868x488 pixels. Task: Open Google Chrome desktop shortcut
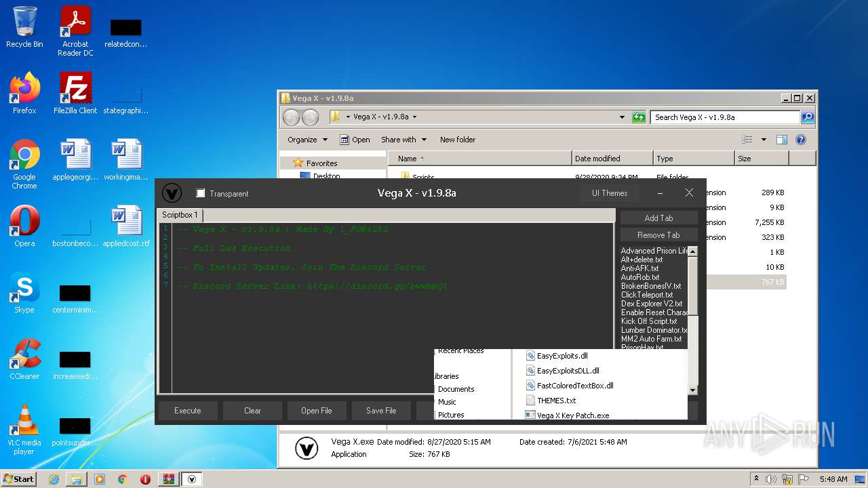click(24, 164)
